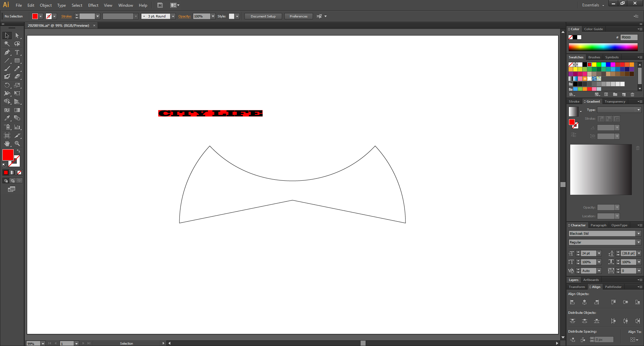The height and width of the screenshot is (346, 644).
Task: Expand the Style dropdown in control bar
Action: coord(237,16)
